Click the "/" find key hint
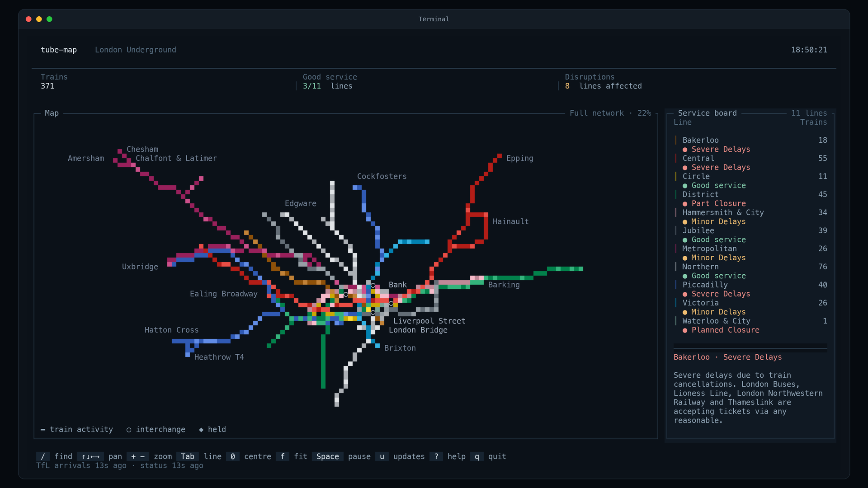This screenshot has height=488, width=868. [43, 456]
